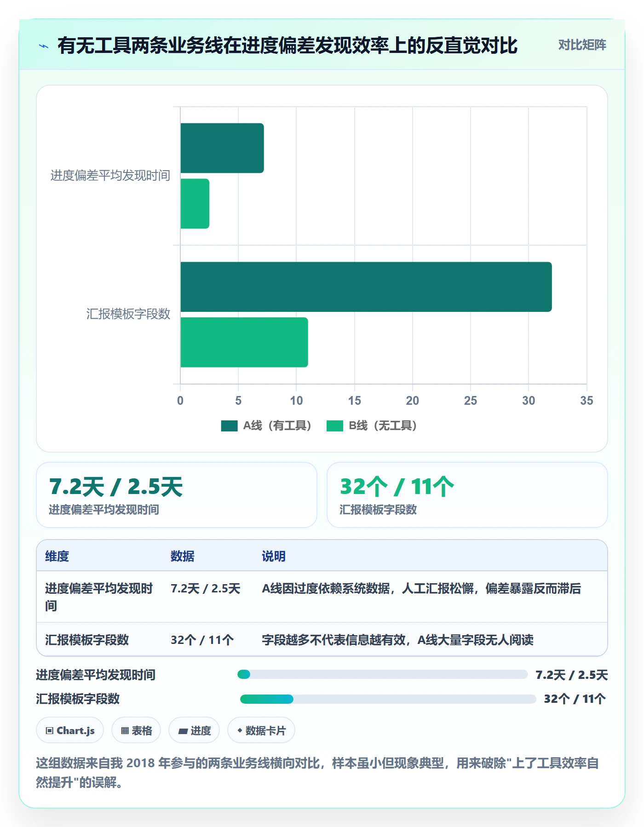Select the Chart.js tag chip
This screenshot has height=827, width=644.
pyautogui.click(x=70, y=730)
